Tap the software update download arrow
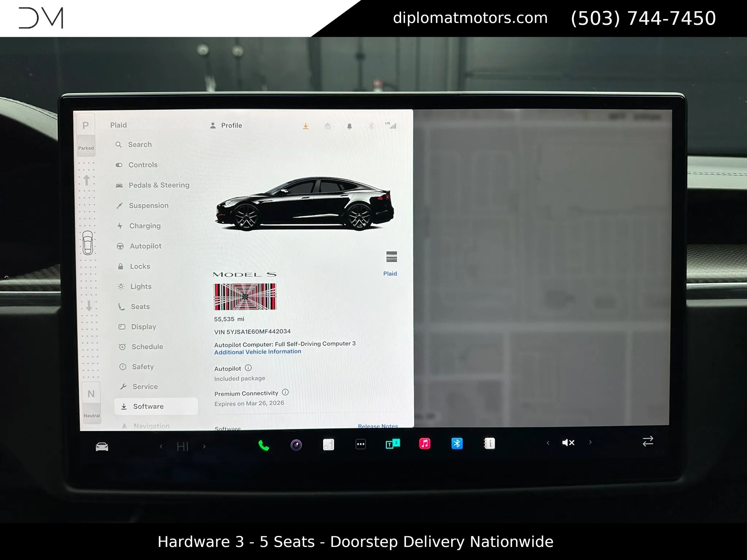The width and height of the screenshot is (747, 560). click(306, 125)
